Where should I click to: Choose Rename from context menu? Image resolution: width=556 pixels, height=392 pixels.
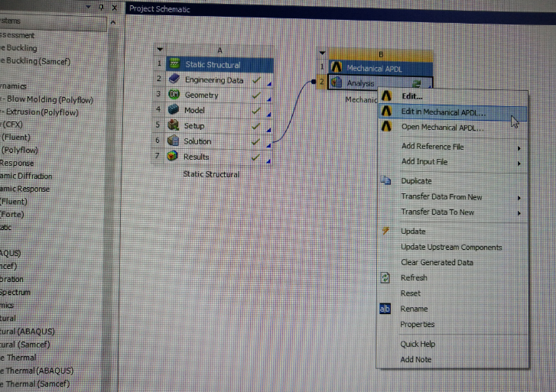pyautogui.click(x=453, y=309)
